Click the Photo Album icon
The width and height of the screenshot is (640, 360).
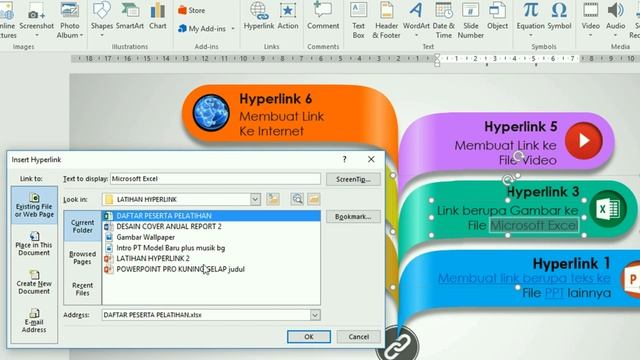click(x=70, y=10)
